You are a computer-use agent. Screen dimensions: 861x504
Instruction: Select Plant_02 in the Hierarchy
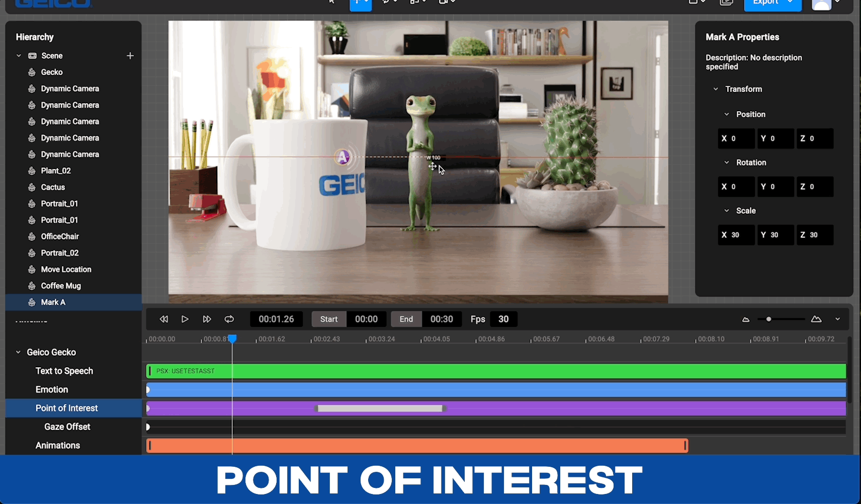[x=56, y=171]
